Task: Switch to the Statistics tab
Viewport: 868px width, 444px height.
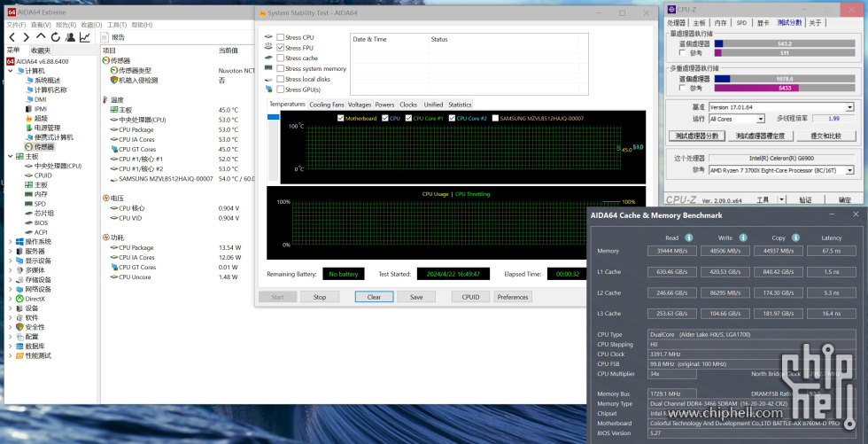Action: click(460, 104)
